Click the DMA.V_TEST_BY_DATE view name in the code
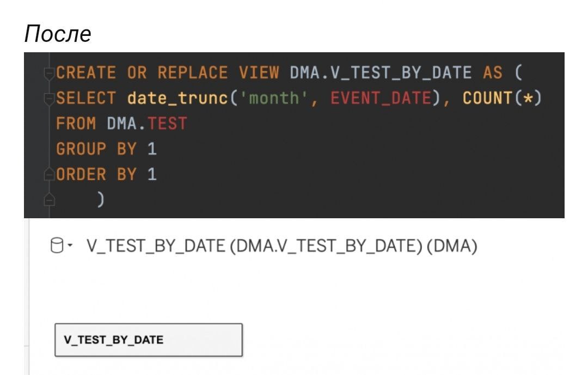 (381, 73)
